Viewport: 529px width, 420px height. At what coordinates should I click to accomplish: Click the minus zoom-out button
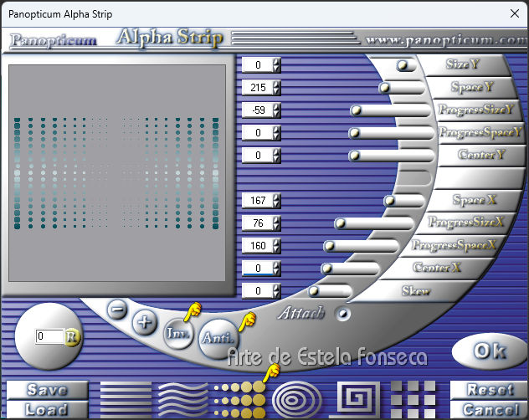coord(117,309)
